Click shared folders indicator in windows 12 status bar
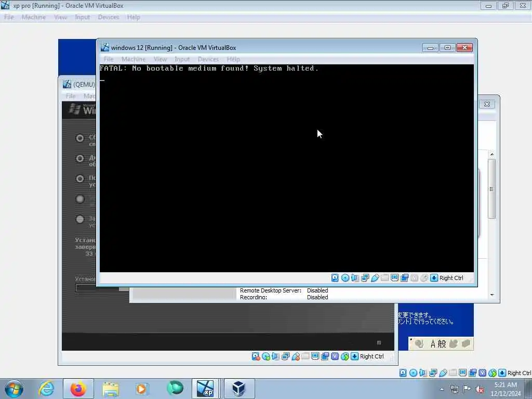 click(x=385, y=278)
